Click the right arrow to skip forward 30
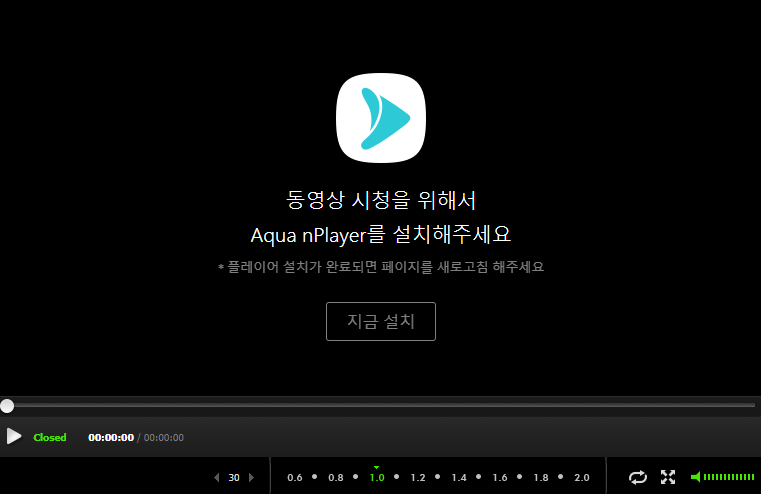 click(251, 478)
